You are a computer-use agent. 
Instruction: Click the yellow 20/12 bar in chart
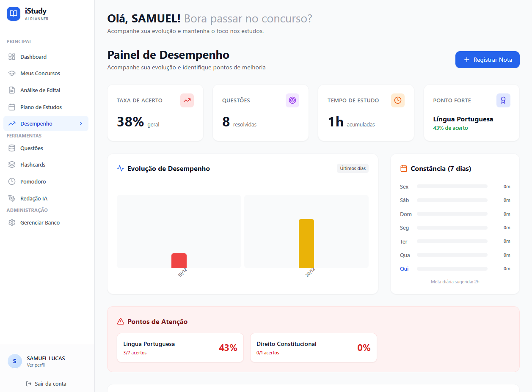click(306, 244)
